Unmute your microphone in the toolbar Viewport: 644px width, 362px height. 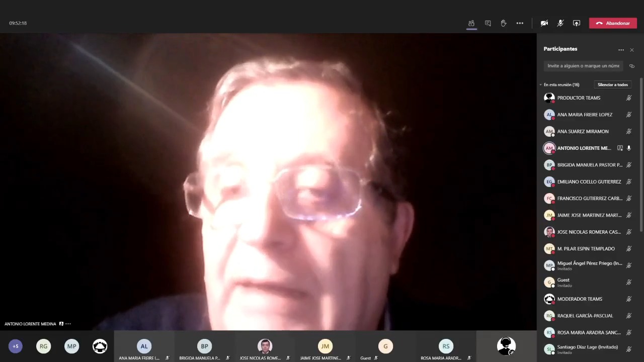[x=560, y=23]
